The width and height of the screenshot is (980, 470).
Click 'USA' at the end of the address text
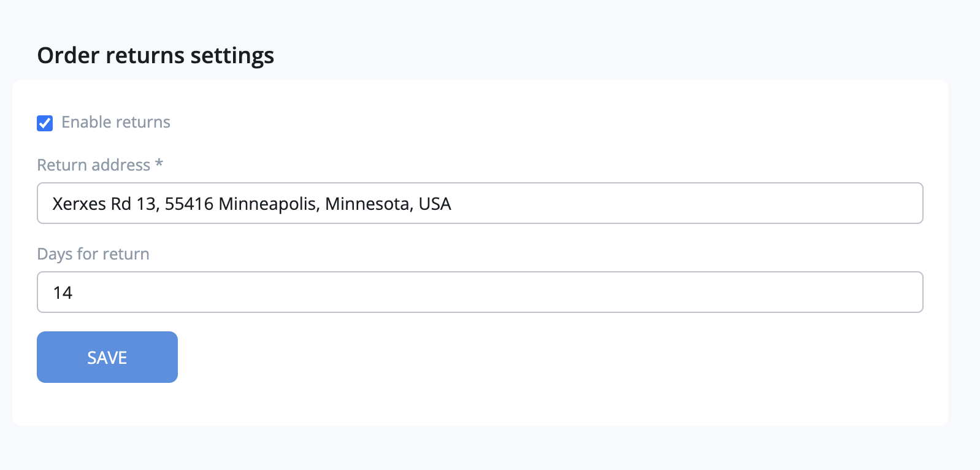[x=435, y=204]
